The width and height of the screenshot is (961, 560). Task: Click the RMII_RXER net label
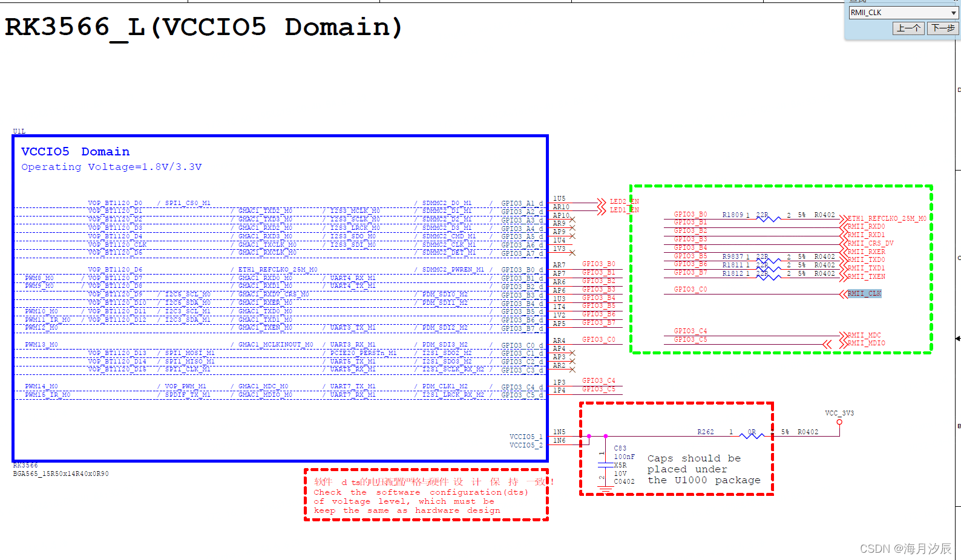point(866,252)
